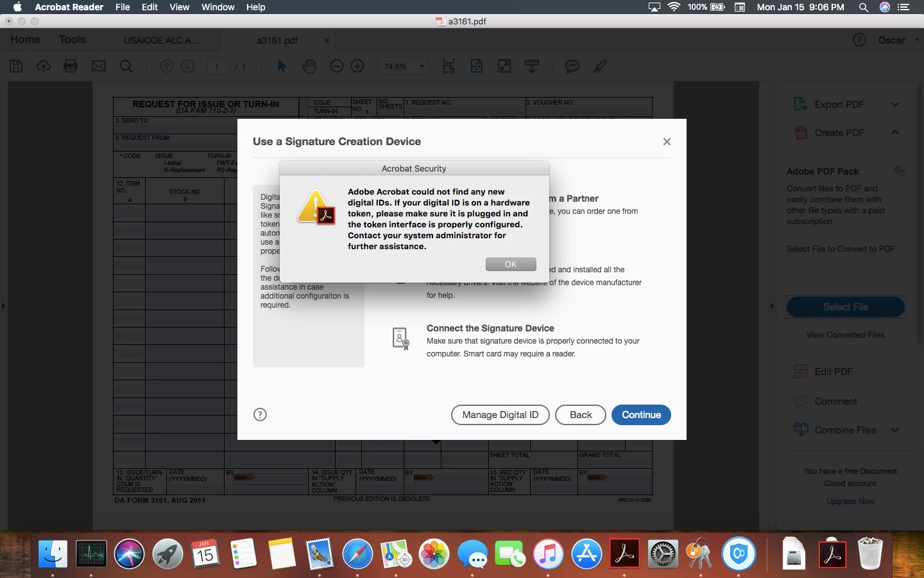Go to the next page with the down arrow
Image resolution: width=924 pixels, height=578 pixels.
pos(187,66)
